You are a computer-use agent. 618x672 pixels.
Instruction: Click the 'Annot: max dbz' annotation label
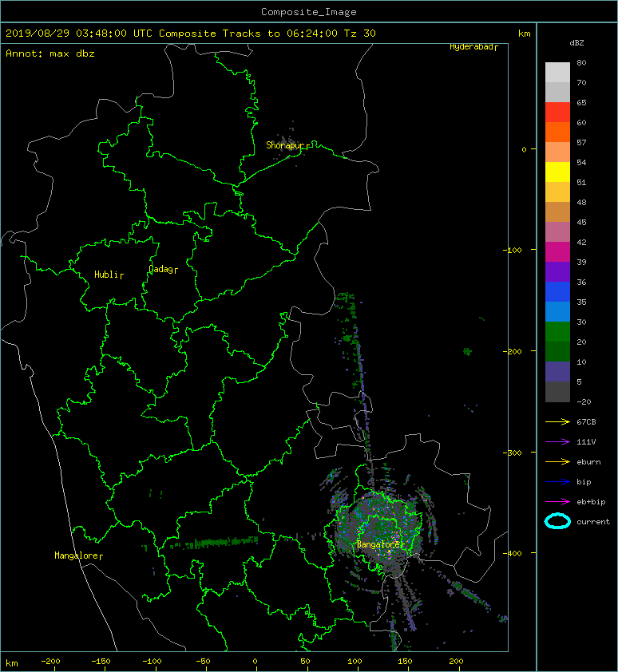click(50, 53)
